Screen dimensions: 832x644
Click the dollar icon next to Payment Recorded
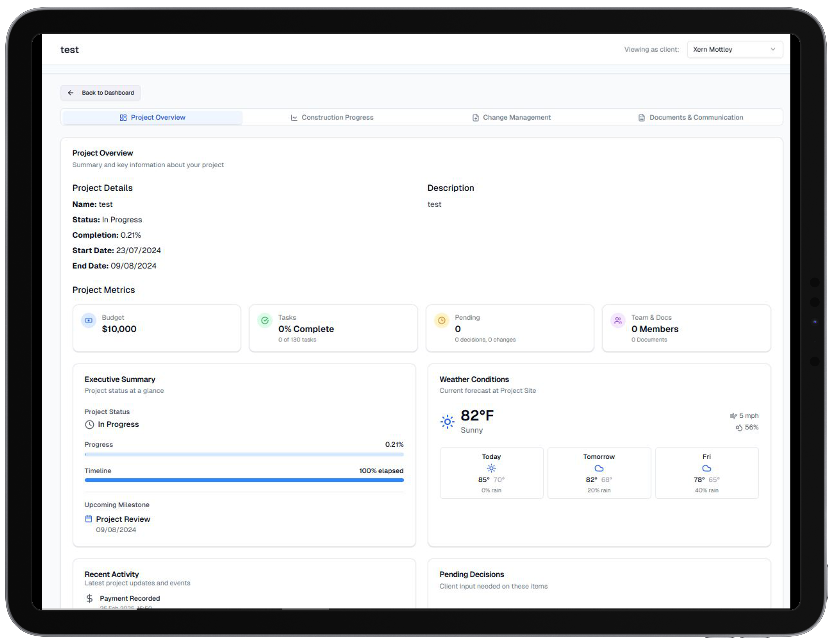[x=89, y=598]
